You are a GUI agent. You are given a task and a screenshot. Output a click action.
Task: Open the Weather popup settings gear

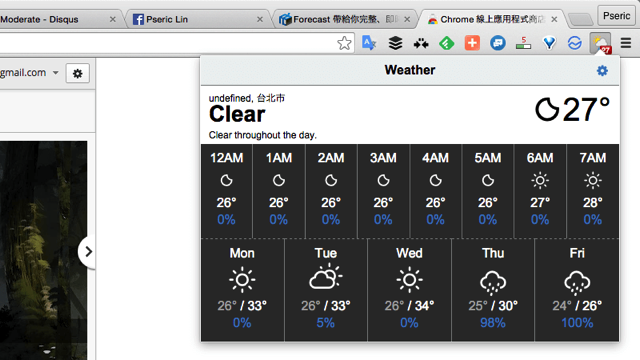(602, 71)
